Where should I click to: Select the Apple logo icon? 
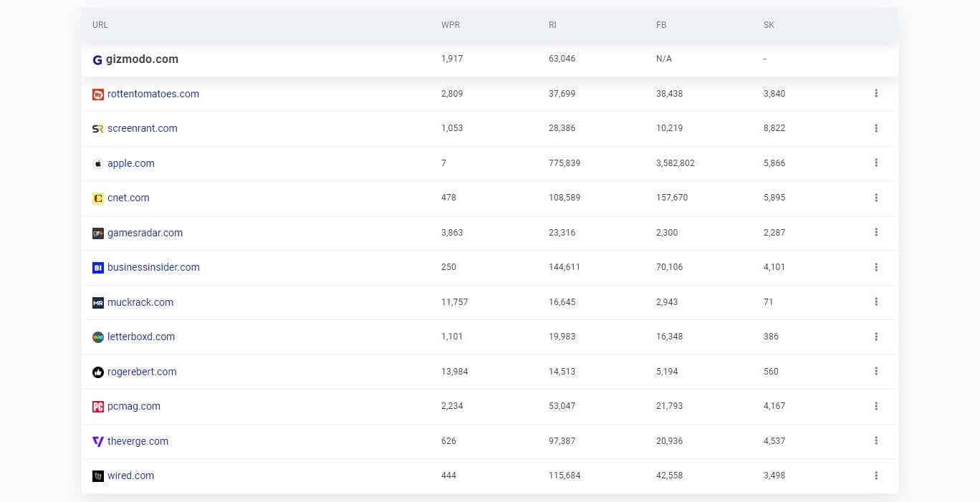coord(97,163)
